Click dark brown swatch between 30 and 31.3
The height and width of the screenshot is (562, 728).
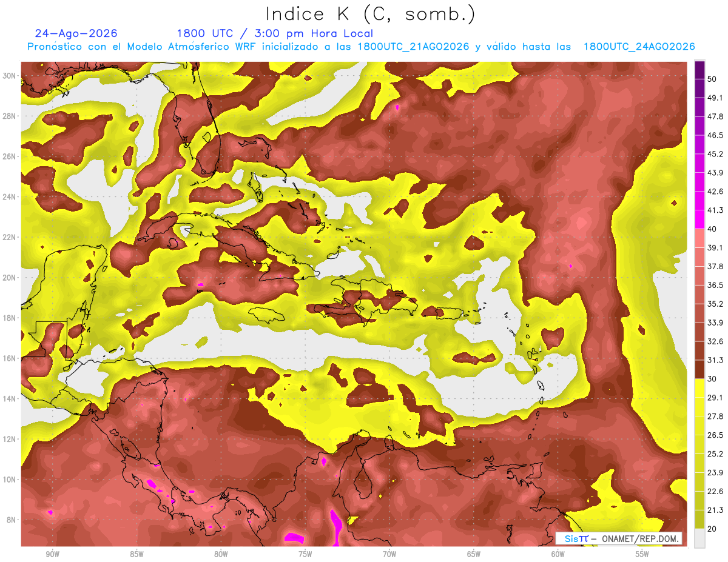(699, 370)
